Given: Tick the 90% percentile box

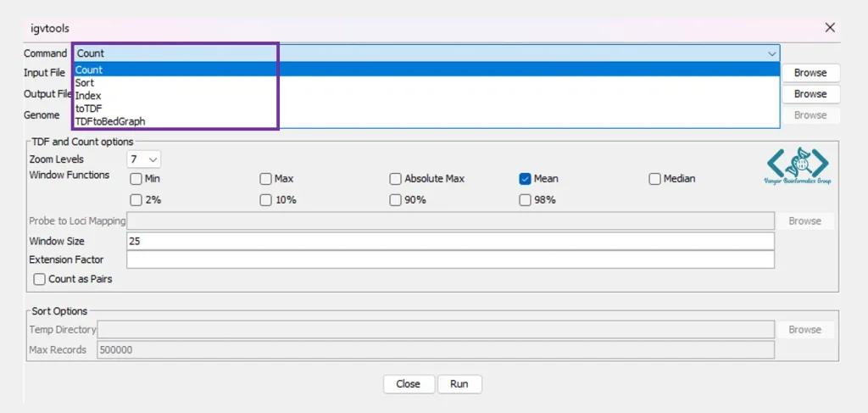Looking at the screenshot, I should tap(395, 200).
